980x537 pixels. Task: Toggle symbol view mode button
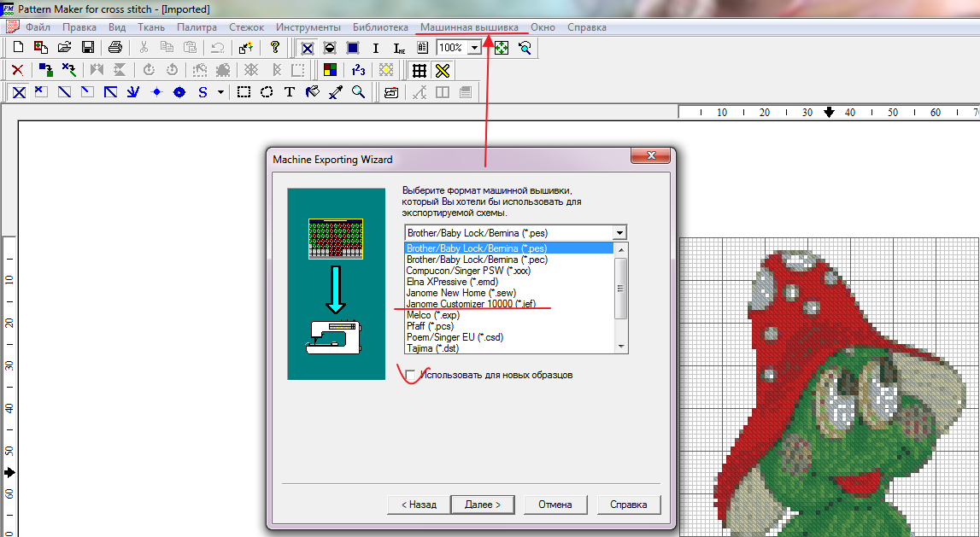[330, 48]
